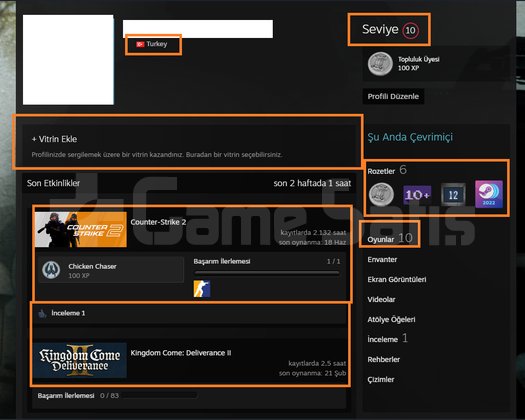This screenshot has width=525, height=420.
Task: Click the Chicken Chaser badge icon
Action: (51, 270)
